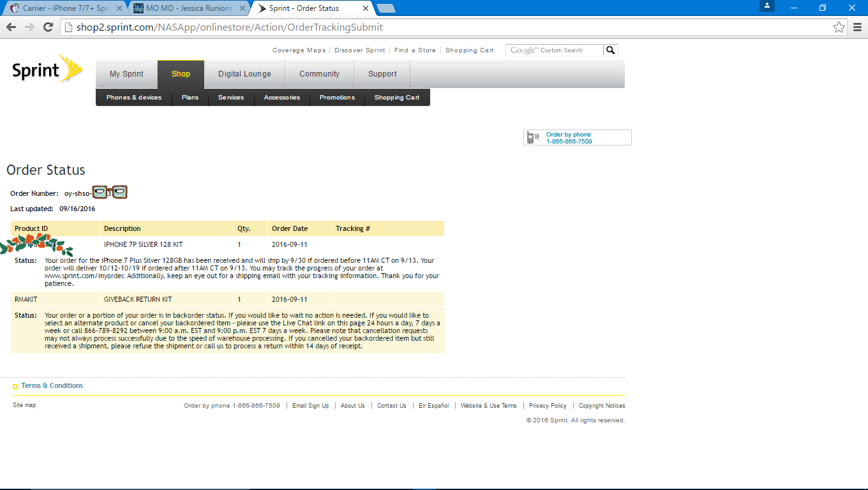Click the Email Sign Up footer link
The image size is (868, 490).
[311, 406]
